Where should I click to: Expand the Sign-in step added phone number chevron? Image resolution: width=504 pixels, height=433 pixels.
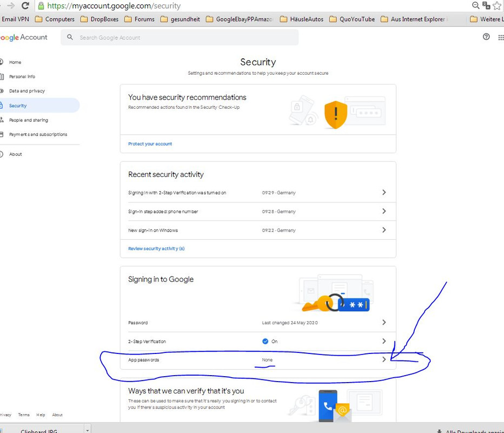(x=384, y=211)
